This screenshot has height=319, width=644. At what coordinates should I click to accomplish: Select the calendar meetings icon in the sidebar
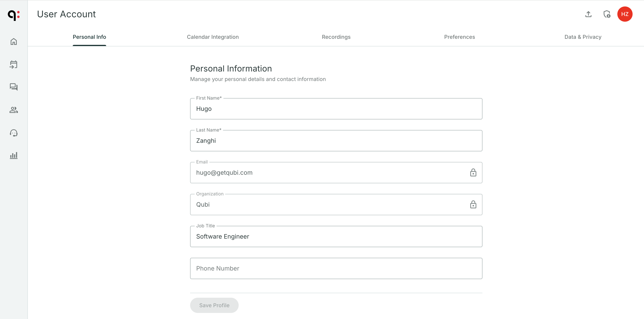[14, 64]
